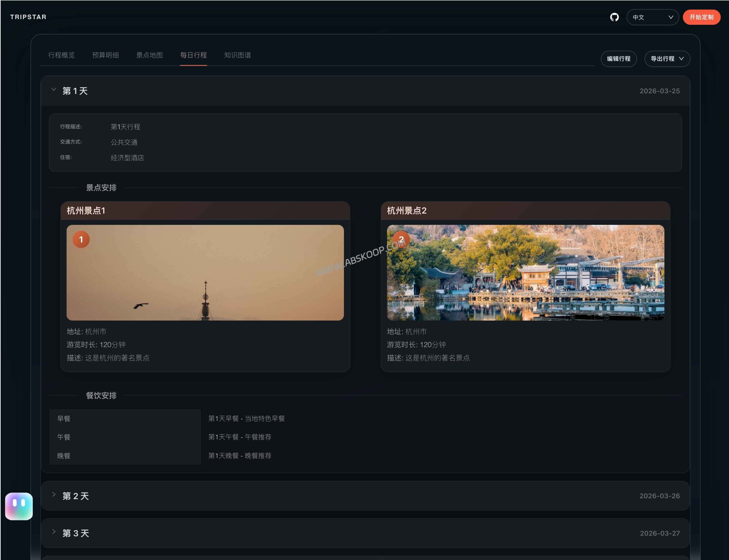View the 杭州景点1 attraction photo
This screenshot has height=560, width=729.
click(205, 272)
